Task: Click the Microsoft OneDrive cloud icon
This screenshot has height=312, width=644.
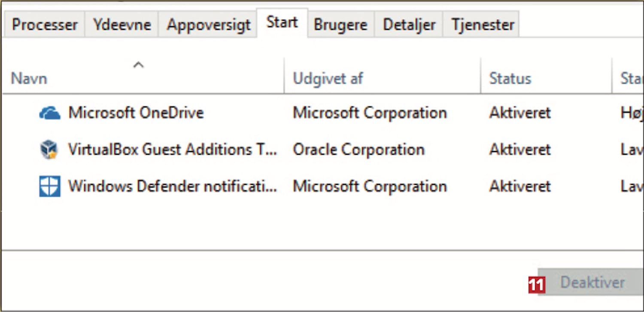Action: coord(50,113)
